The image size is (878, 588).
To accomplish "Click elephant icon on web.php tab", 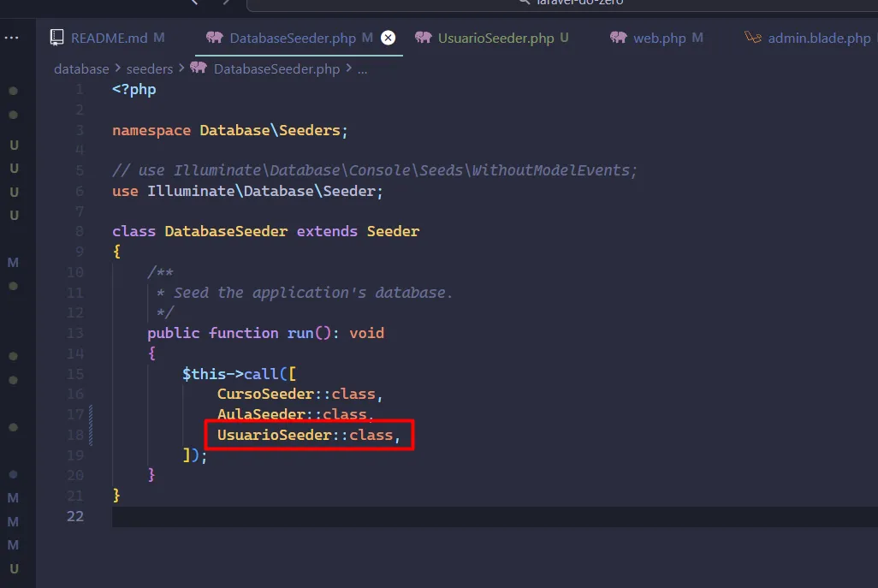I will [618, 38].
